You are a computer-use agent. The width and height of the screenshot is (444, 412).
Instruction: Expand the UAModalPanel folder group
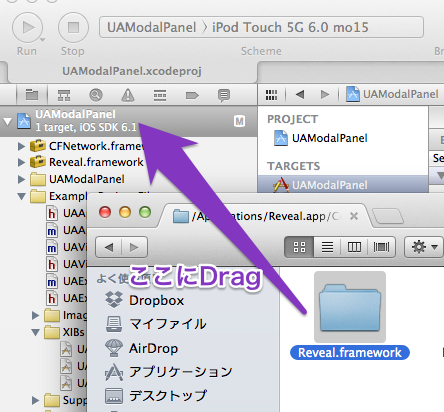point(21,179)
